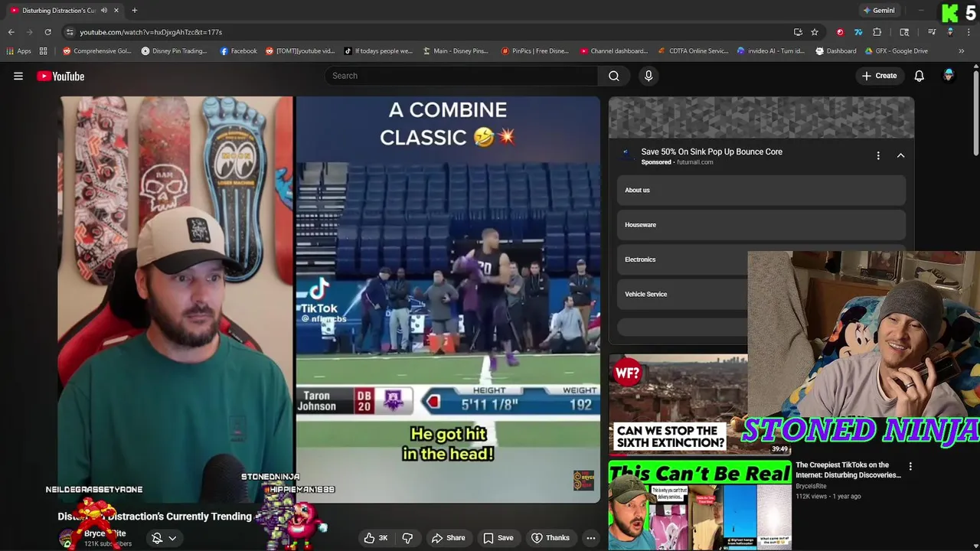
Task: Open the If todays people TikTok bookmark
Action: coord(378,51)
